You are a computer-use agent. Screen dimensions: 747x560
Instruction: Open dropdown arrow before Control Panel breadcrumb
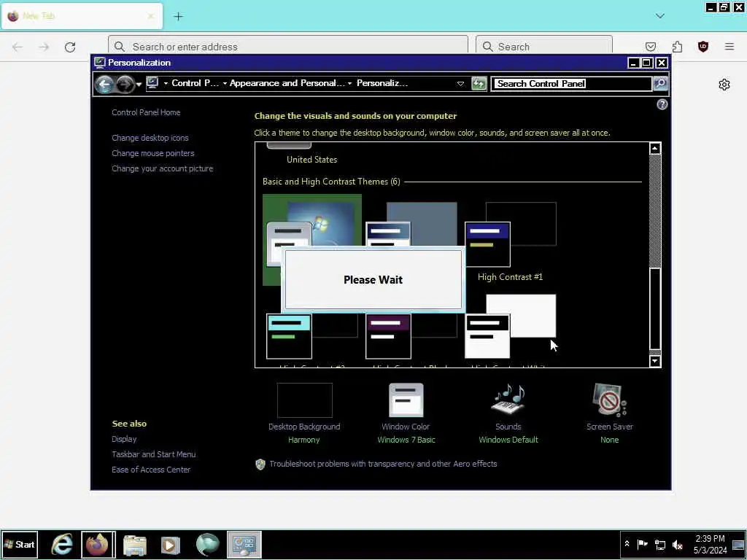coord(166,83)
